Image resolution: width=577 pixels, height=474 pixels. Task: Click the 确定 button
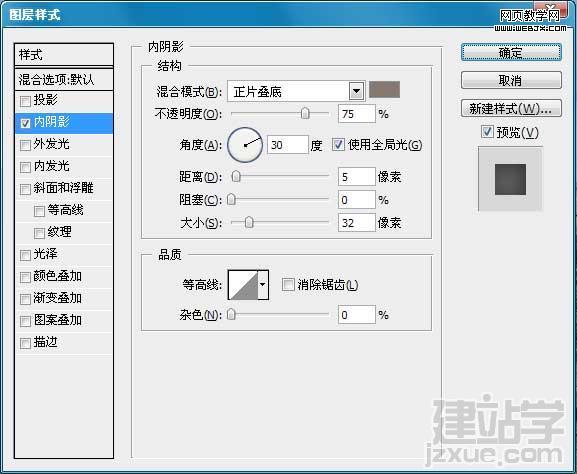point(511,53)
